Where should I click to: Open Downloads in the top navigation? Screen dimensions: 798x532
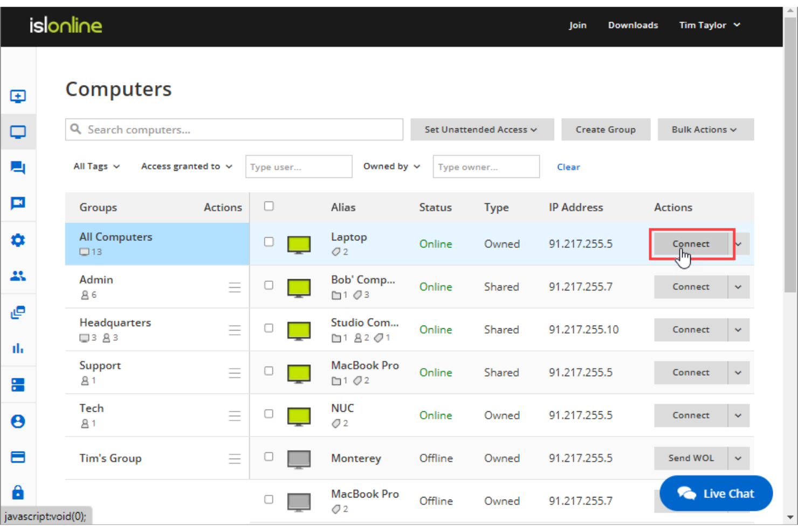pyautogui.click(x=633, y=25)
